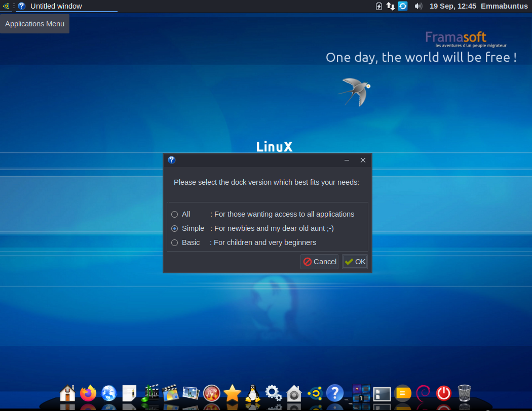Open the workspace switcher dock icon
The height and width of the screenshot is (411, 532).
pos(361,393)
